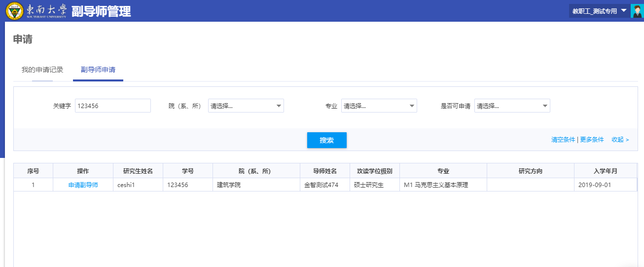Viewport: 644px width, 267px height.
Task: Click the 关键字 keyword input field
Action: pyautogui.click(x=112, y=106)
